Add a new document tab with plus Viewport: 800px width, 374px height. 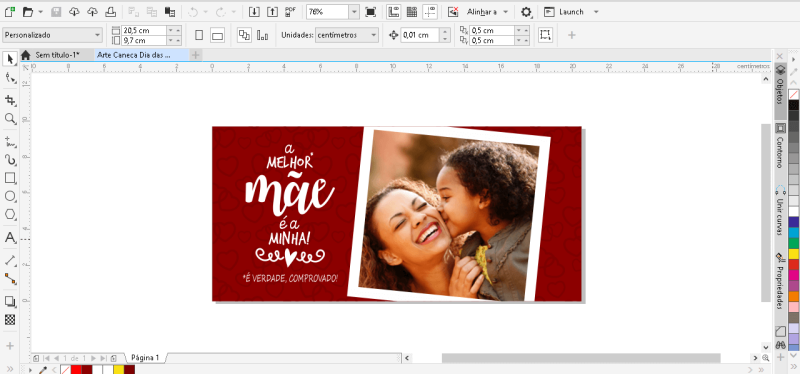[x=196, y=55]
